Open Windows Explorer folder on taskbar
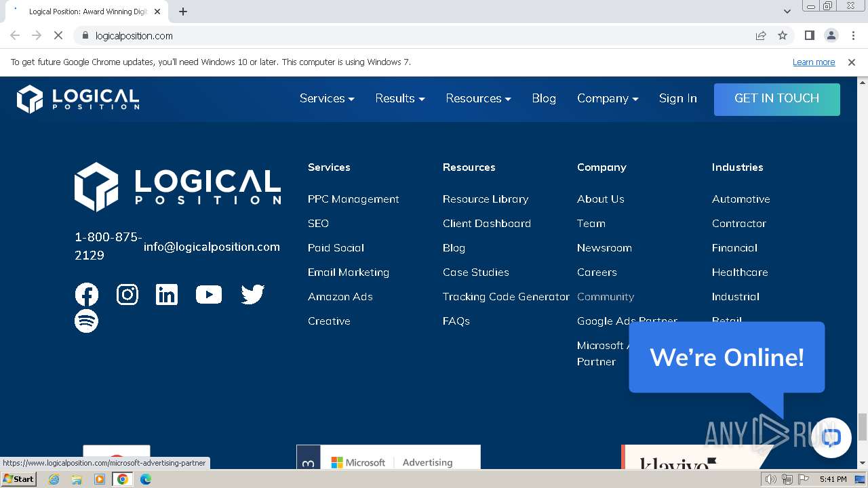The width and height of the screenshot is (868, 488). (x=77, y=479)
